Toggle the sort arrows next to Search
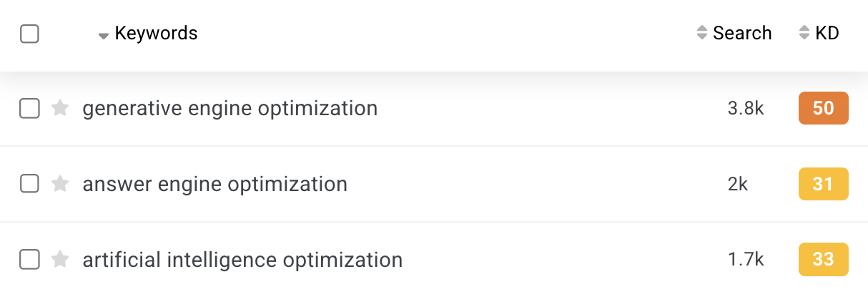 pyautogui.click(x=701, y=33)
